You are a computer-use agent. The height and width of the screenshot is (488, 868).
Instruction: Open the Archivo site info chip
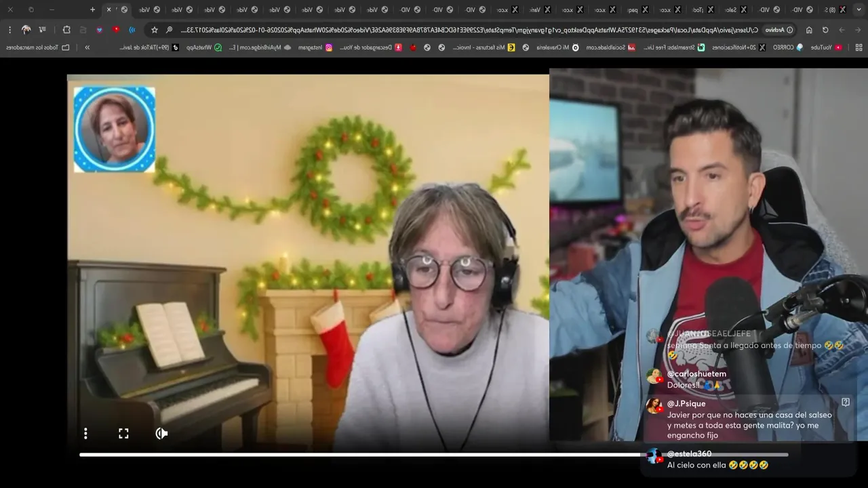point(779,30)
